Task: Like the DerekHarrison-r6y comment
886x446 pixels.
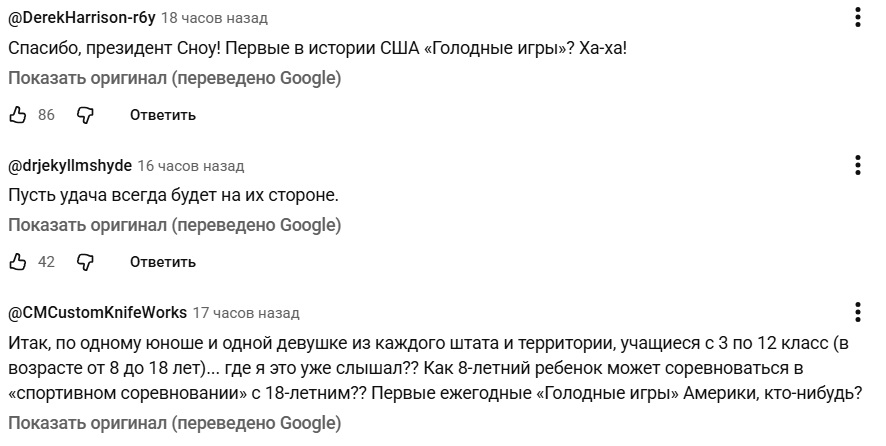Action: click(x=17, y=115)
